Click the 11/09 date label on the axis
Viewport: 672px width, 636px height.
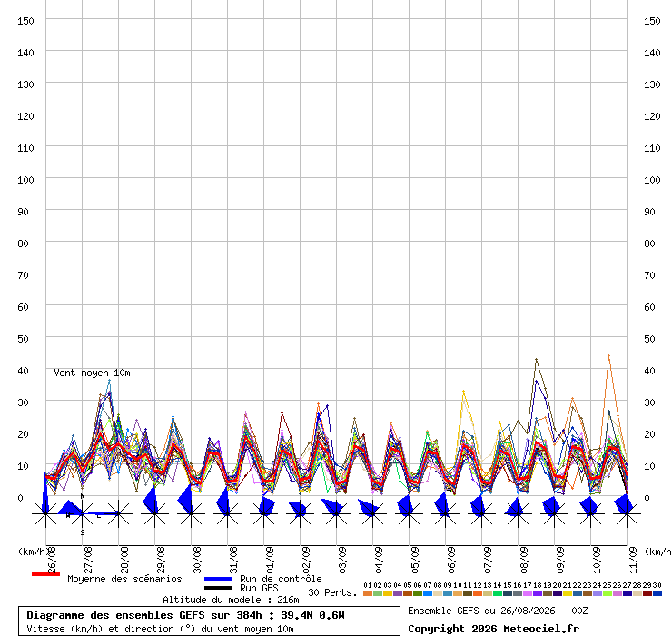[x=633, y=560]
